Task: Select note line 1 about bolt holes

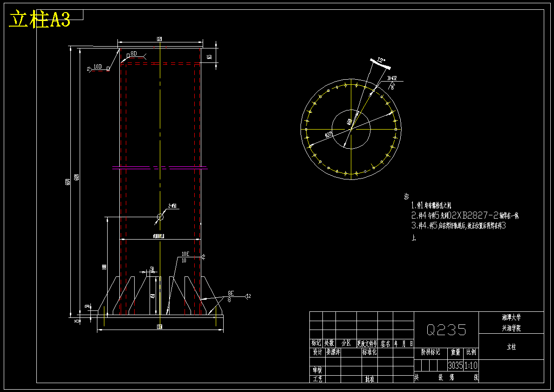Action: coord(431,206)
